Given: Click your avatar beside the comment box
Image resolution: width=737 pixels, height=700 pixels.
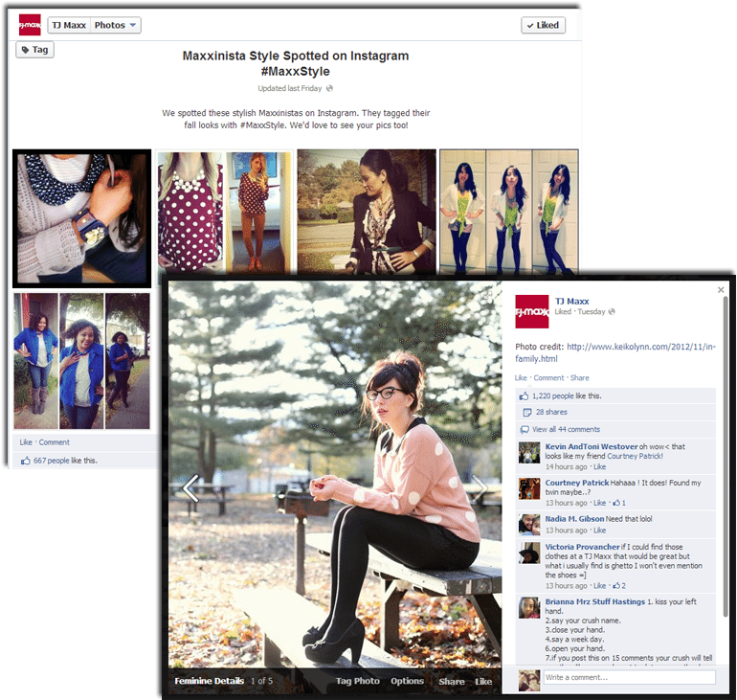Looking at the screenshot, I should click(x=529, y=681).
